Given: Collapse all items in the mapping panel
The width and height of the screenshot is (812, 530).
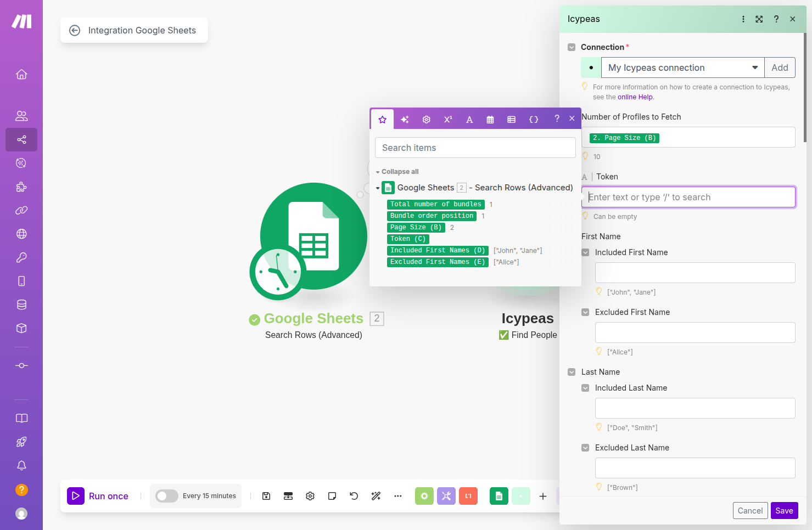Looking at the screenshot, I should pos(397,172).
